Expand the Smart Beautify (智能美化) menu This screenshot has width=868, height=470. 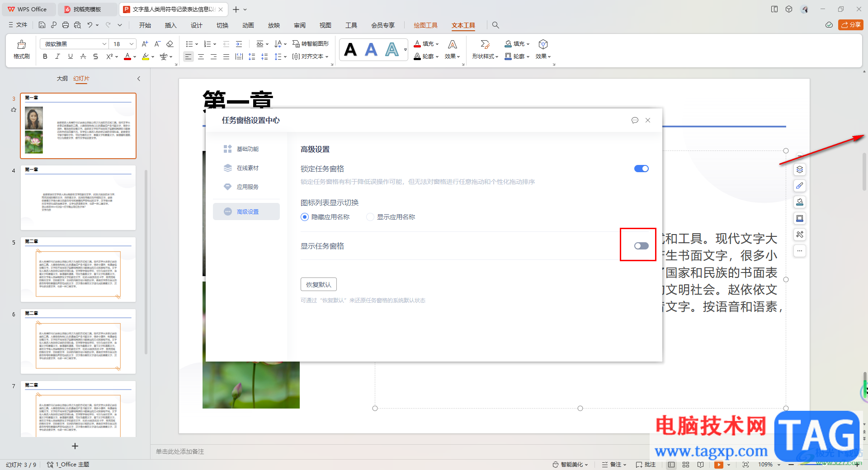570,465
